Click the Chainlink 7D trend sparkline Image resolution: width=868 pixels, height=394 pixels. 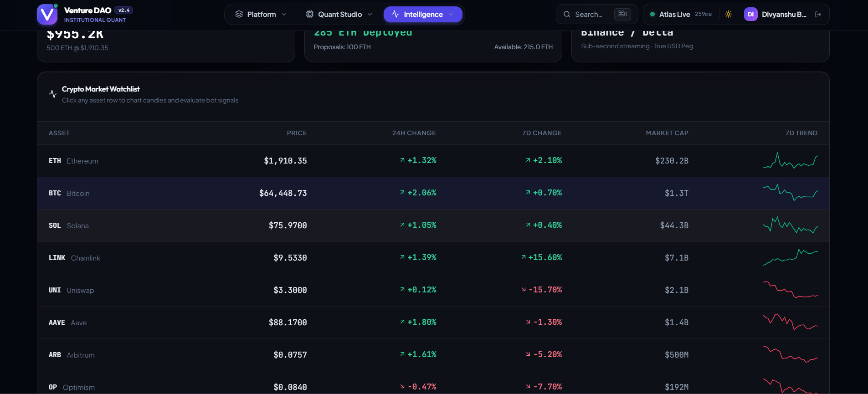coord(791,257)
